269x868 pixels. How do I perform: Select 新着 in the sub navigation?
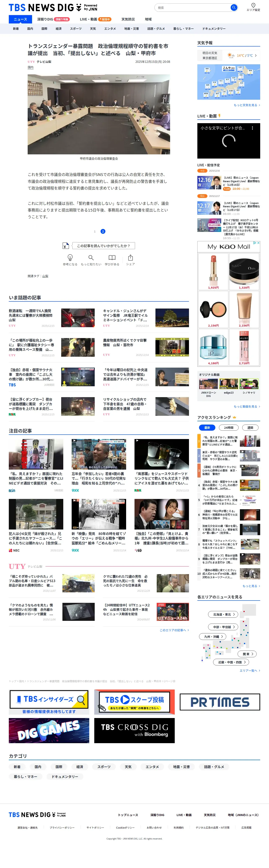click(16, 29)
